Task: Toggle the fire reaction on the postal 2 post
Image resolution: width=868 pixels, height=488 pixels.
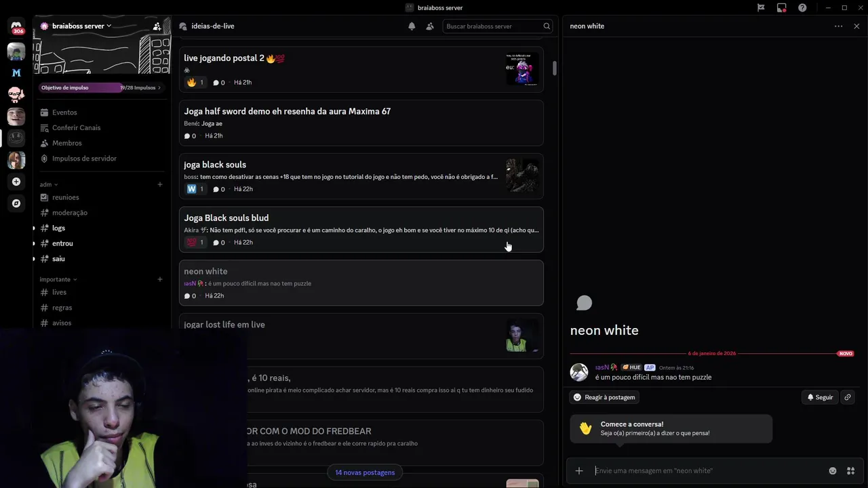Action: [x=195, y=83]
